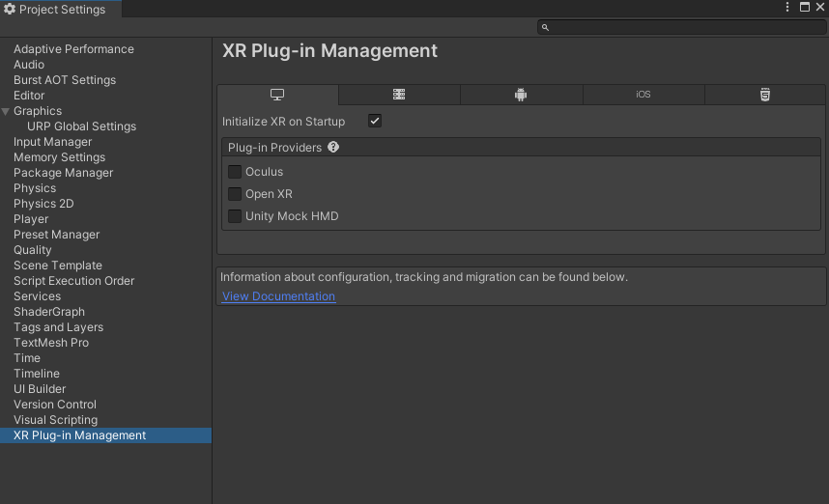The width and height of the screenshot is (829, 504).
Task: Open URP Global Settings
Action: pyautogui.click(x=81, y=126)
